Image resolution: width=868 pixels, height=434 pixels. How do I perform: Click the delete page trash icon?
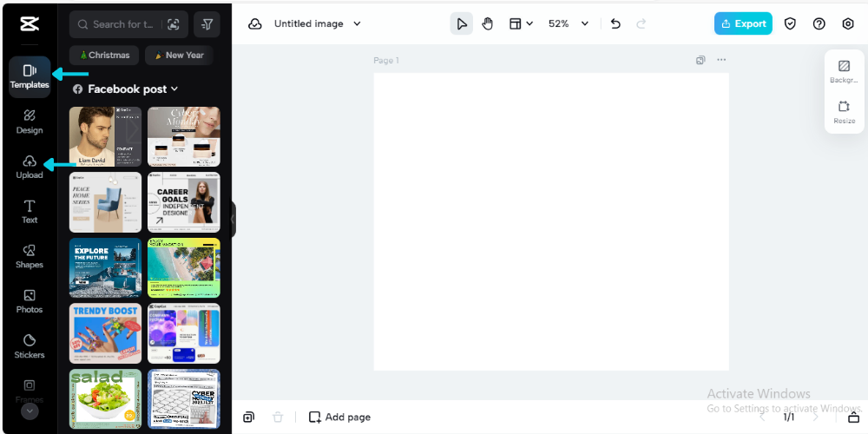click(x=278, y=417)
